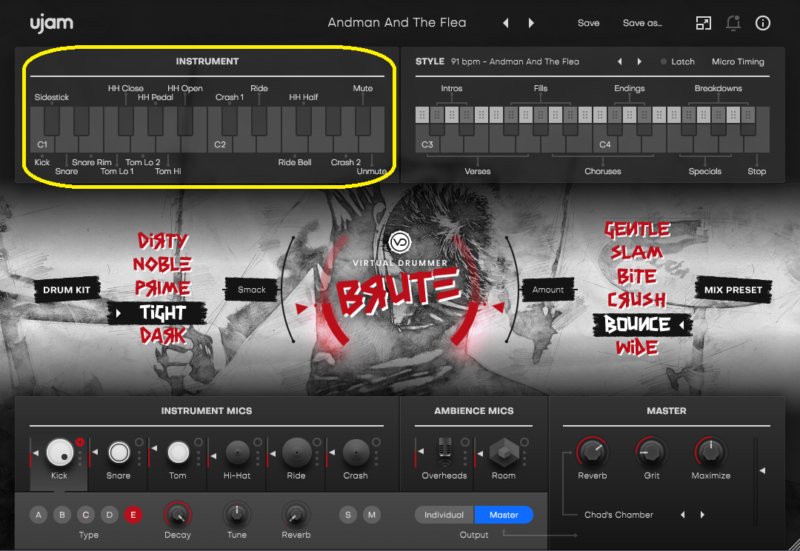Screen dimensions: 800x551
Task: Click the Save button
Action: tap(588, 23)
